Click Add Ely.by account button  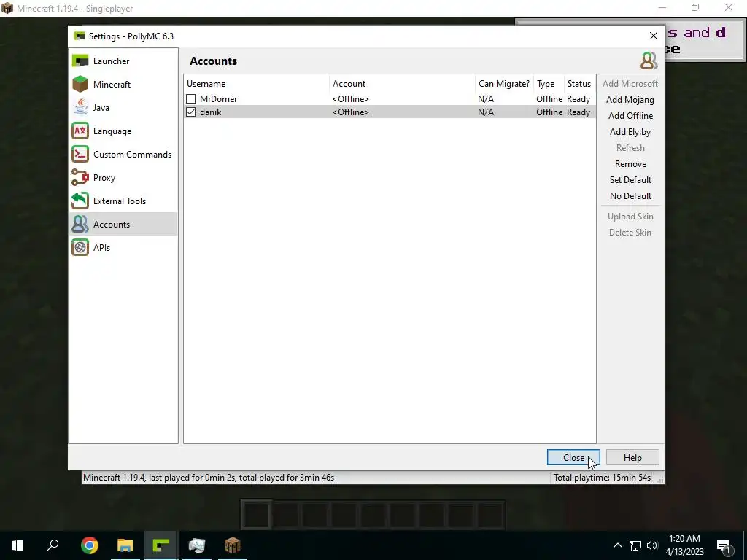[630, 132]
